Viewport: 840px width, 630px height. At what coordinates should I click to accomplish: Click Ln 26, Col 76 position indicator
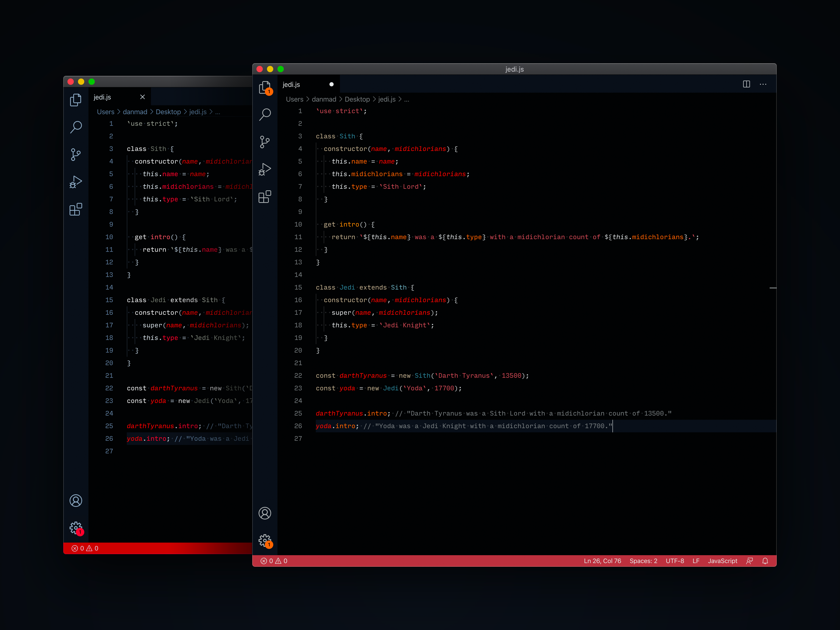coord(602,561)
